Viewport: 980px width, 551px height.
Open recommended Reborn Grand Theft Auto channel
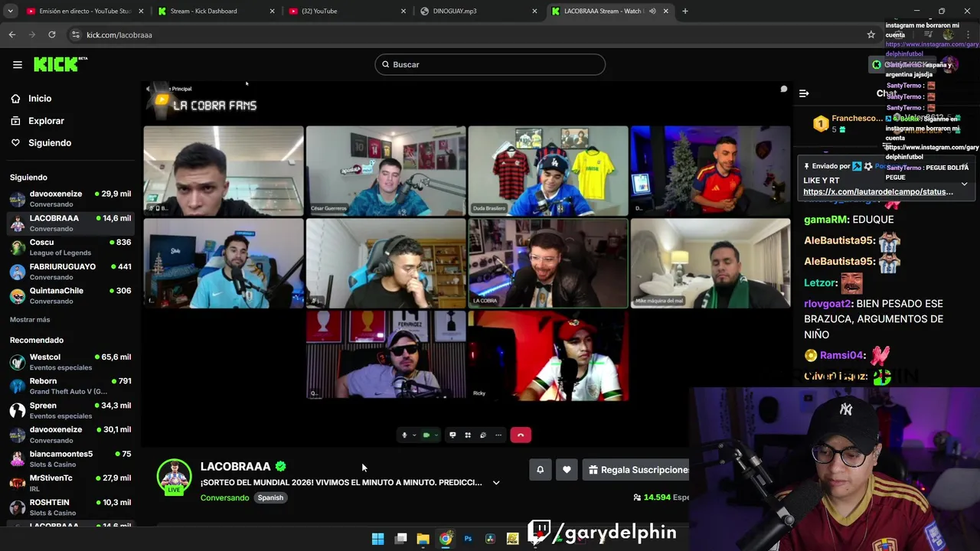[70, 386]
